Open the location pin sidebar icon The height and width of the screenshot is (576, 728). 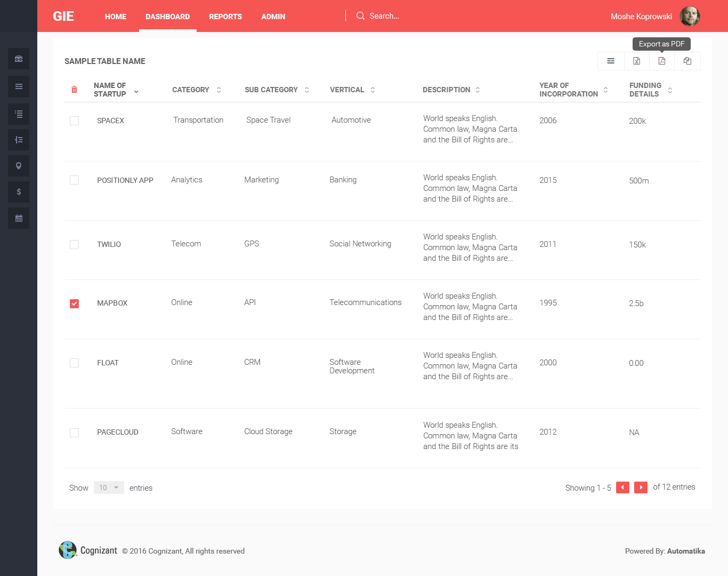tap(19, 166)
